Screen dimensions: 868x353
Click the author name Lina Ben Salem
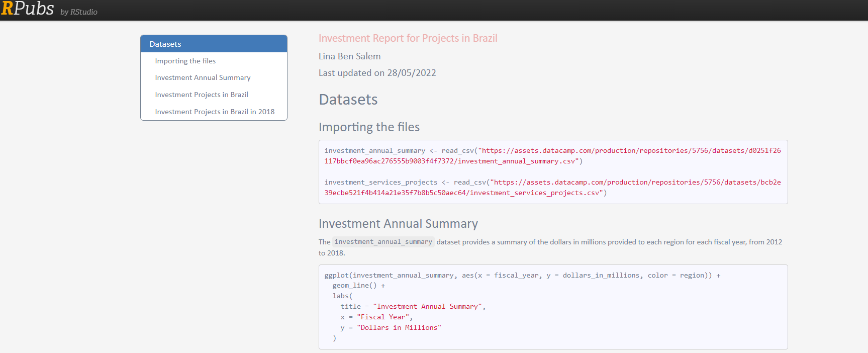pyautogui.click(x=349, y=56)
